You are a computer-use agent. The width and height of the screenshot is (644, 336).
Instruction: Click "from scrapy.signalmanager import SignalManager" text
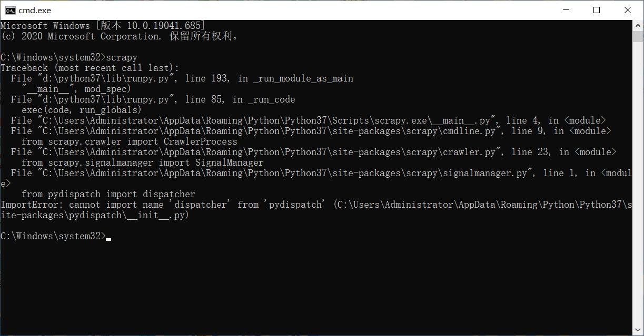pyautogui.click(x=142, y=162)
